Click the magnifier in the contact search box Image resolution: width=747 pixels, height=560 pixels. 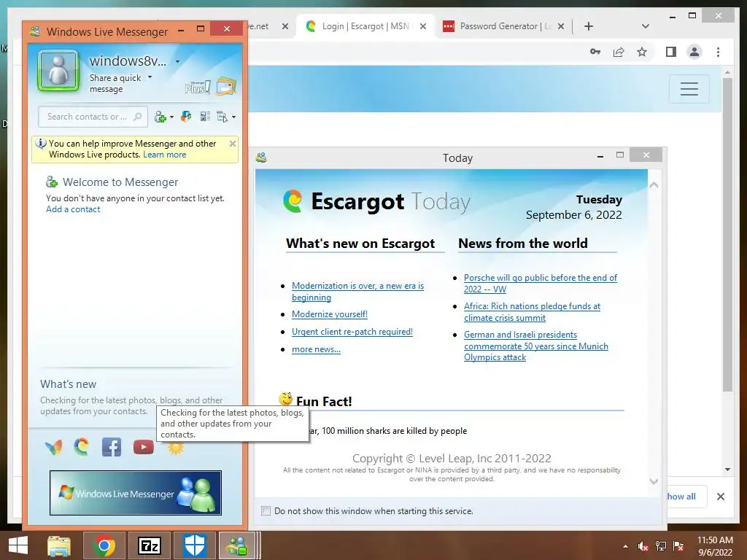click(138, 117)
